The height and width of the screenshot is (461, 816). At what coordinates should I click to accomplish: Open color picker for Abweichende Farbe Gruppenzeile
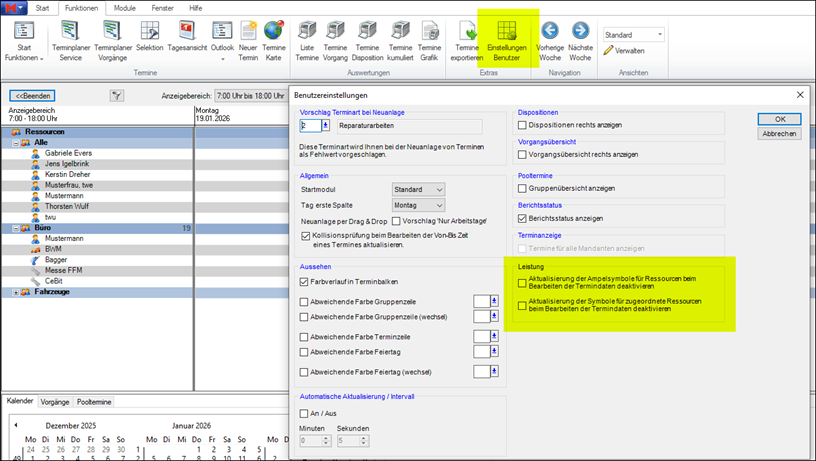tap(493, 300)
